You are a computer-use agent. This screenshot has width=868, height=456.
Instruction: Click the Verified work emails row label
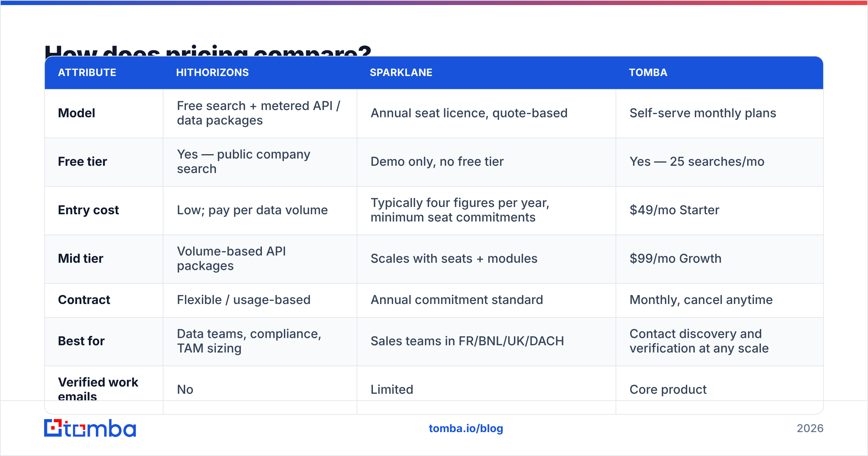[98, 389]
